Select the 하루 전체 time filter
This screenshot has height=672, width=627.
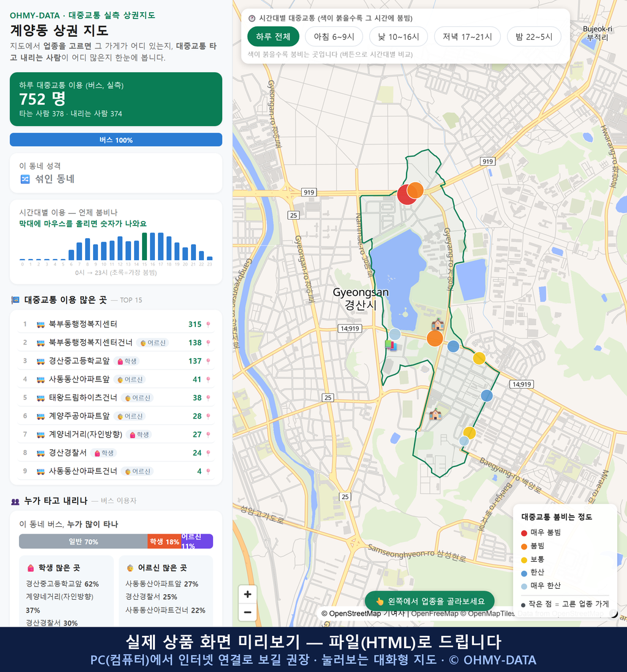point(273,37)
